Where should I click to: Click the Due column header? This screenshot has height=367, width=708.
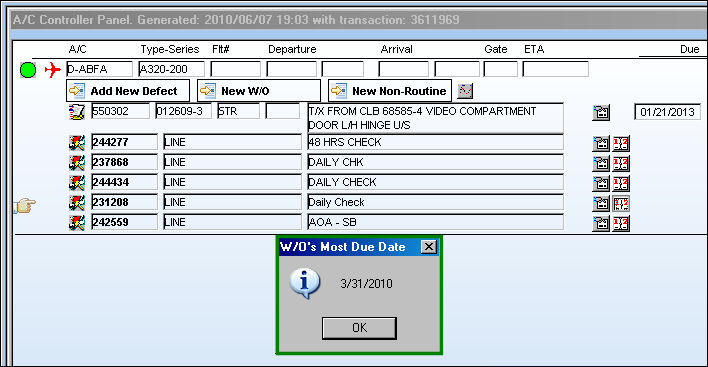point(689,49)
